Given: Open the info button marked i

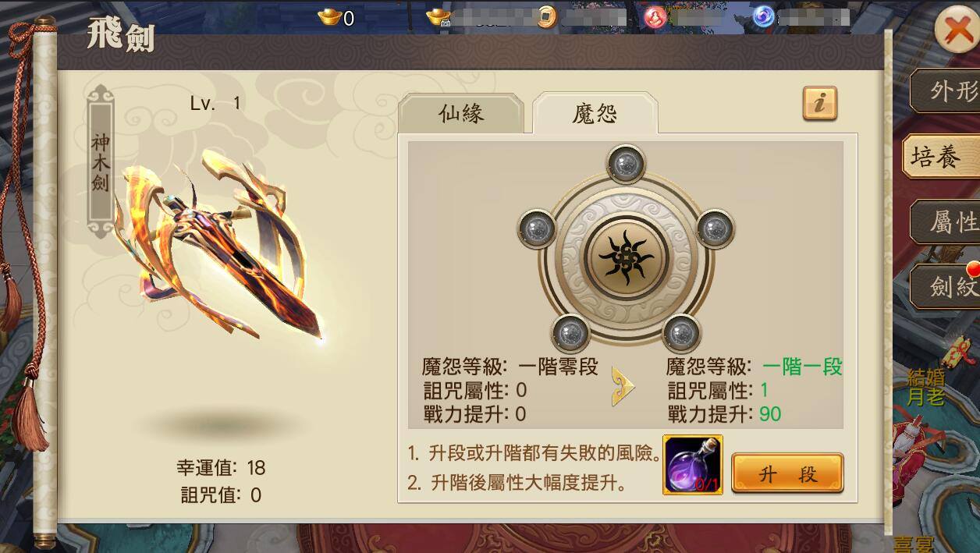Looking at the screenshot, I should [x=819, y=103].
